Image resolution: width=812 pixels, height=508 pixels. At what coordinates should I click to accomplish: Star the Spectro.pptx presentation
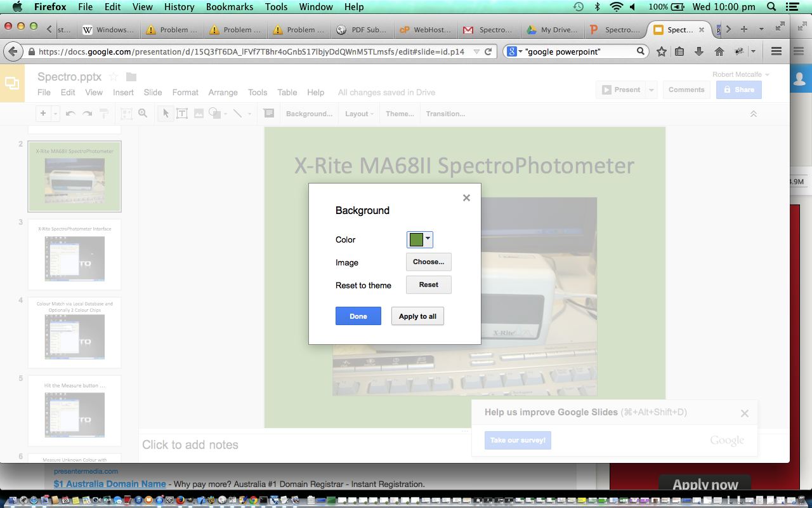(x=114, y=77)
